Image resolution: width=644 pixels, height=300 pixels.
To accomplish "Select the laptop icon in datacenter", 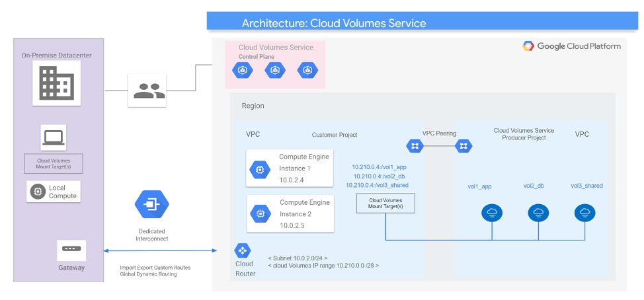I will (x=54, y=137).
